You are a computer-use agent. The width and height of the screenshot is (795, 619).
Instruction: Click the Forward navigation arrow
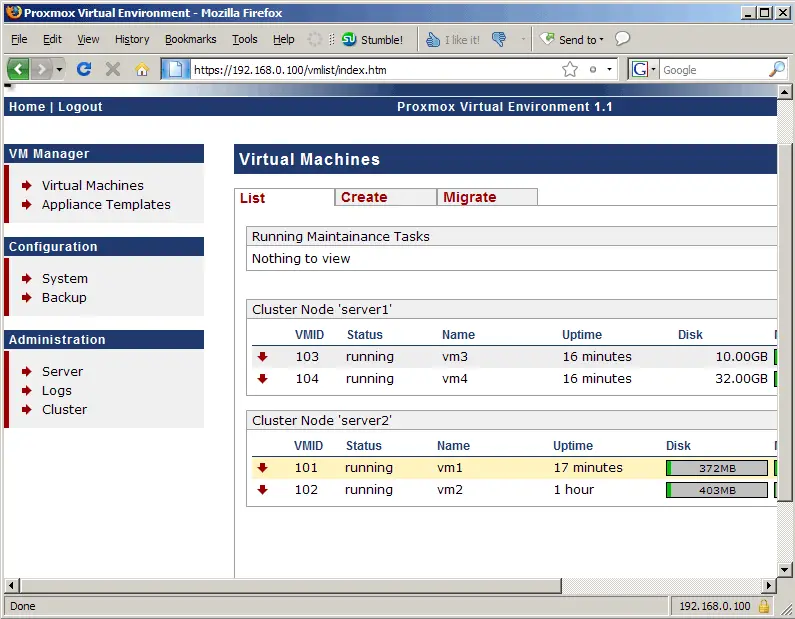[x=42, y=68]
